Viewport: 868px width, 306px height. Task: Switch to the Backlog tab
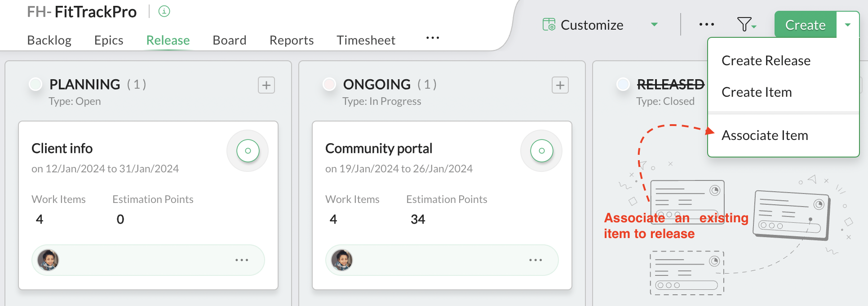pos(49,40)
